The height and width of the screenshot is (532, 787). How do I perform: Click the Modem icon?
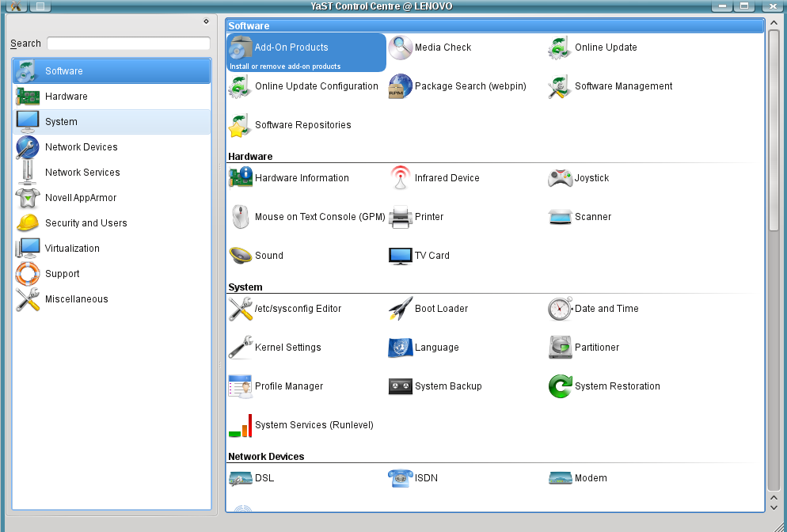pos(560,478)
